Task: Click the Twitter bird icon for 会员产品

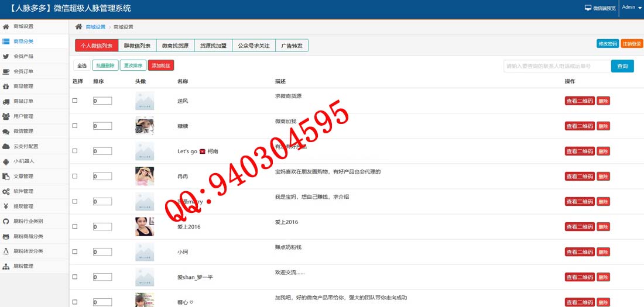Action: tap(6, 57)
